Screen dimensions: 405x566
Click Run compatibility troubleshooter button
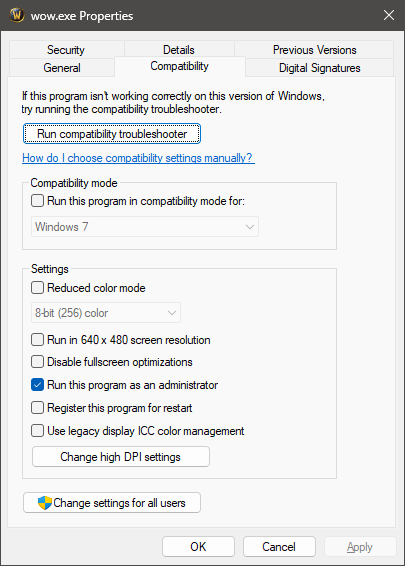112,134
